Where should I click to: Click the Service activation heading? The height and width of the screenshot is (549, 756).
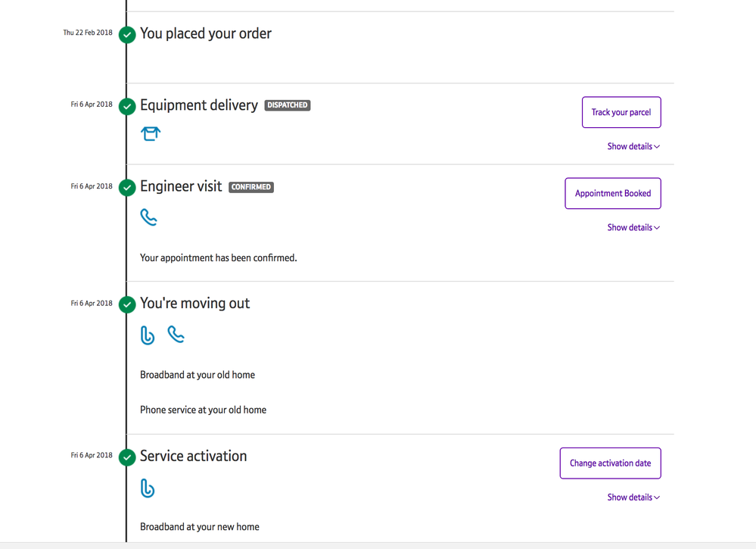pyautogui.click(x=193, y=456)
